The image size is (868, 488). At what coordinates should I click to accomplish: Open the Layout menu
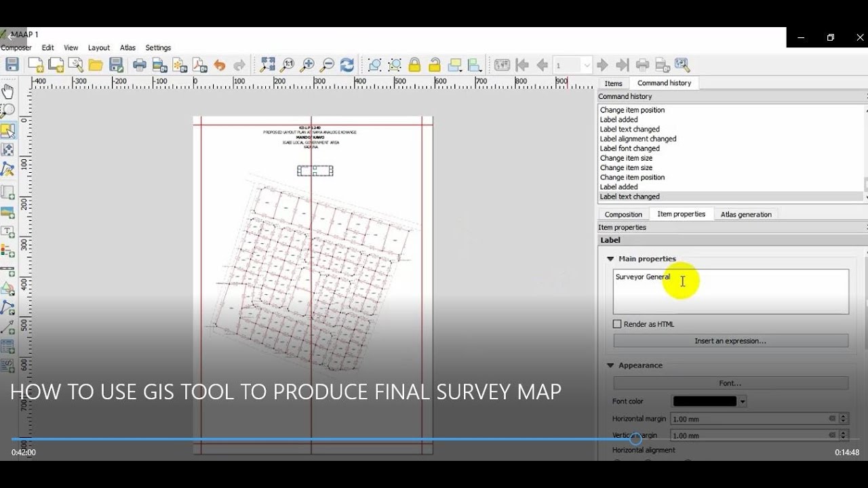click(x=99, y=47)
